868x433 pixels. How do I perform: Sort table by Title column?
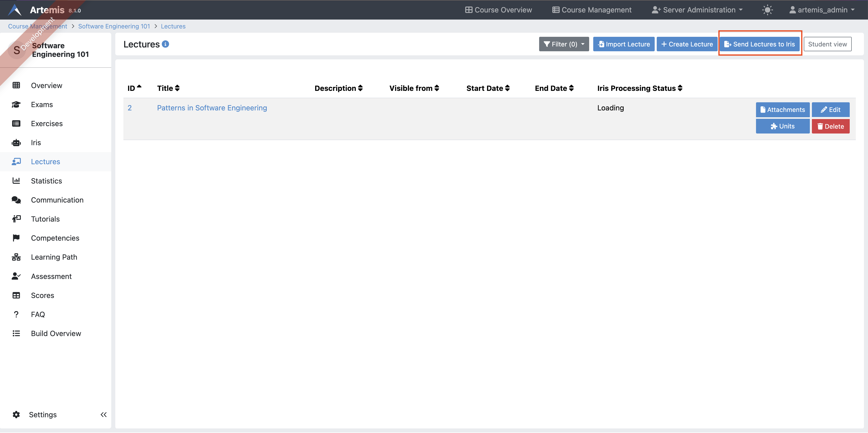(x=168, y=88)
